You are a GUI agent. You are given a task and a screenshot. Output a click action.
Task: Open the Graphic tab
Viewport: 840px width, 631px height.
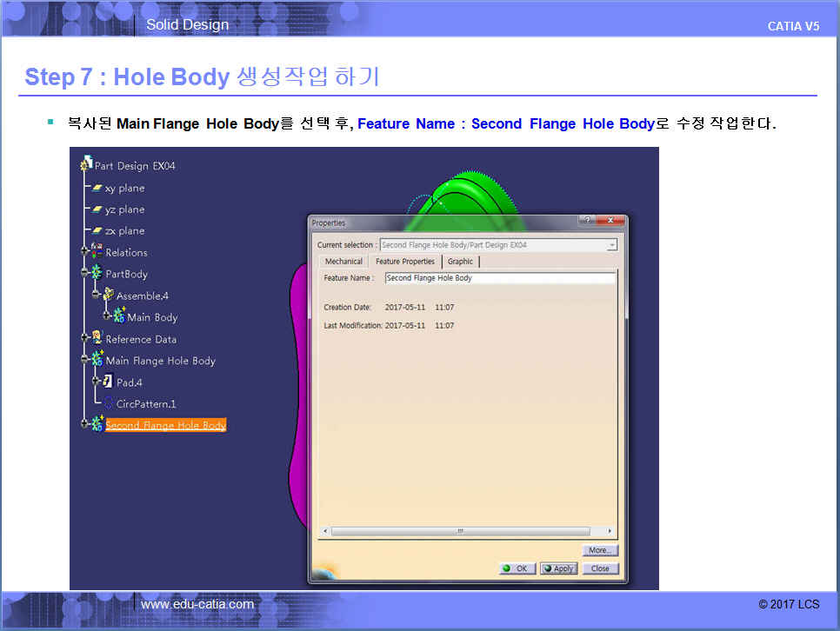pos(460,262)
